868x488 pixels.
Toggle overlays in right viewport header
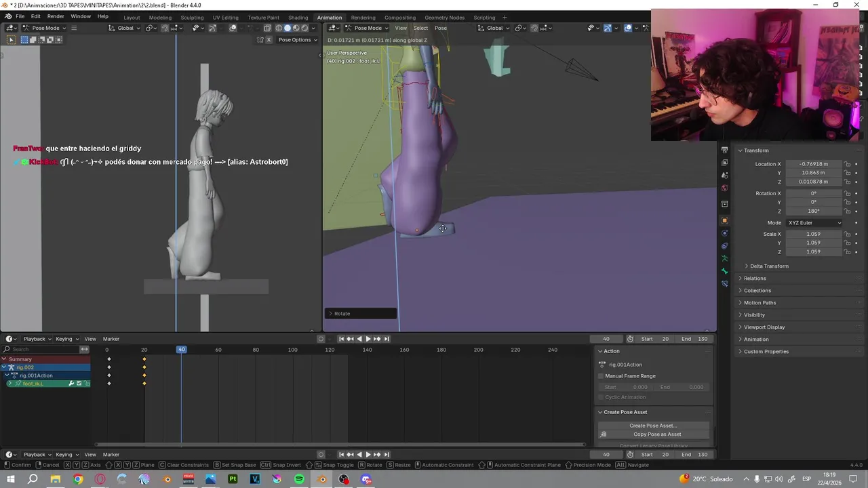628,28
